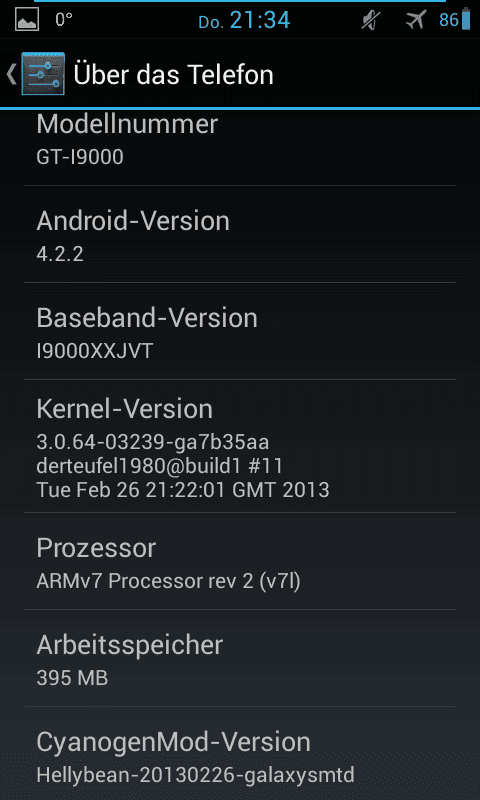Tap the Do. 21:34 clock

(x=244, y=21)
